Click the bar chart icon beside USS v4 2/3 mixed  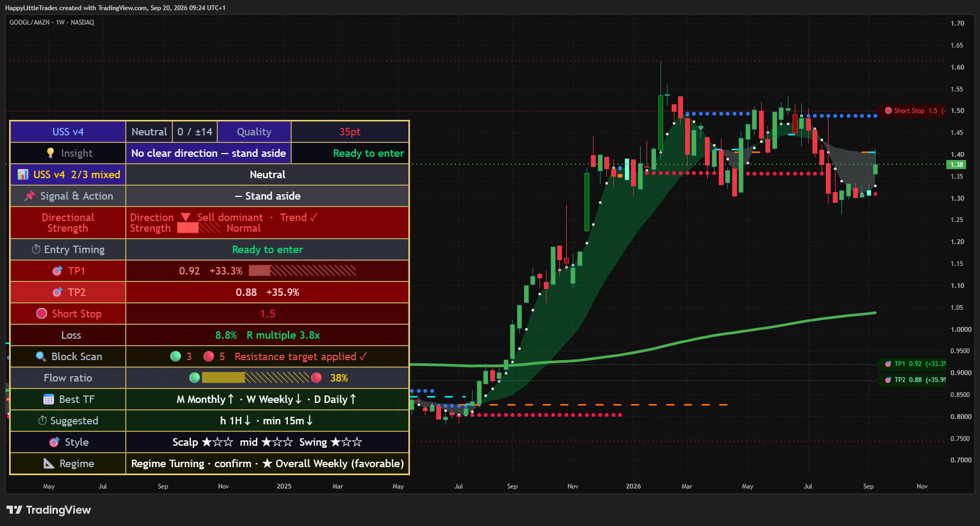[x=23, y=174]
